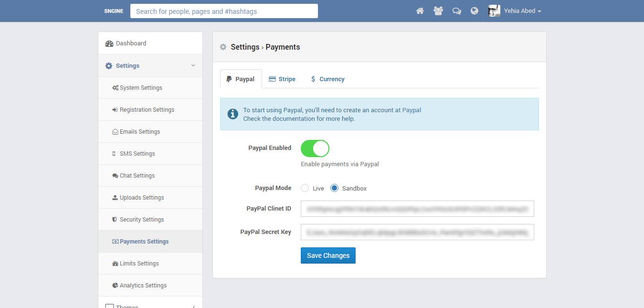Open Security Settings

tap(150, 219)
